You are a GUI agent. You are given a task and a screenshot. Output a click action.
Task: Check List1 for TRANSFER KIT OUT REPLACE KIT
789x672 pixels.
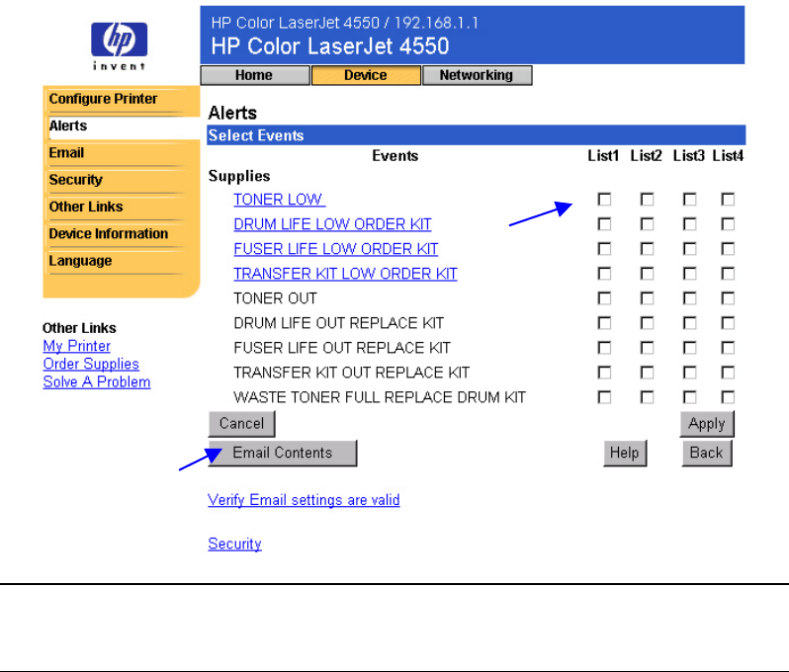coord(604,373)
